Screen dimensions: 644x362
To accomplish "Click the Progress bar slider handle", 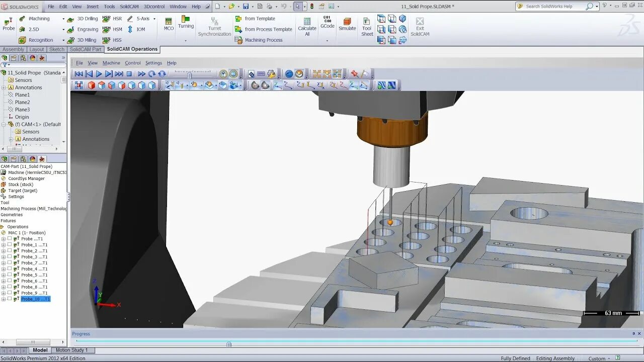I will tap(229, 344).
